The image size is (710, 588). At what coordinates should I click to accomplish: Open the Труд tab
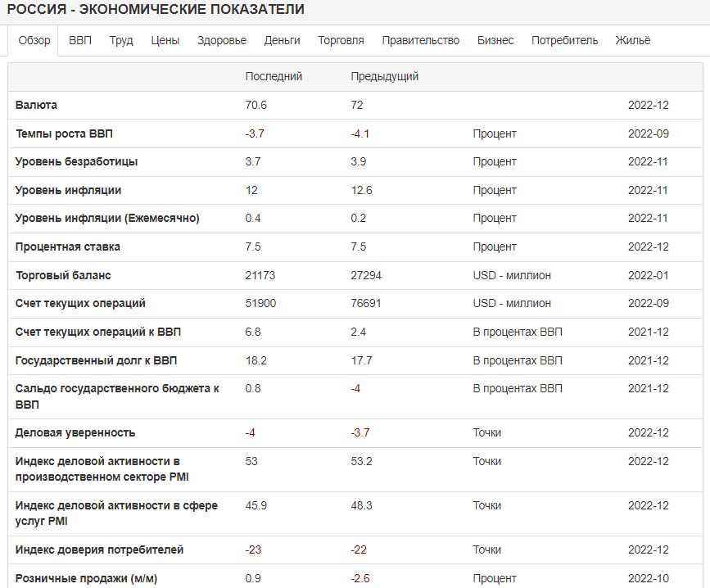tap(121, 41)
